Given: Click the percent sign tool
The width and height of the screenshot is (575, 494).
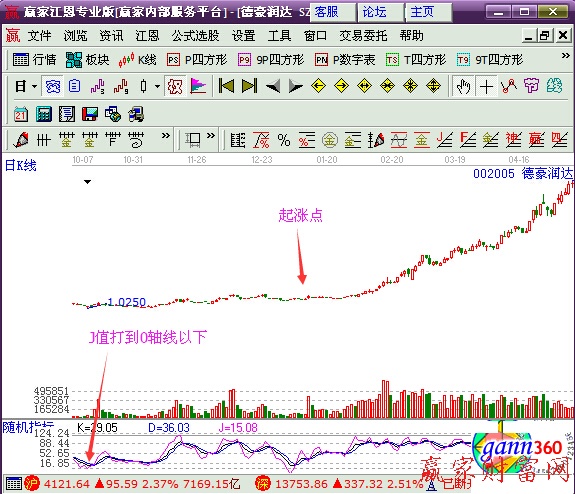Looking at the screenshot, I should (x=284, y=140).
